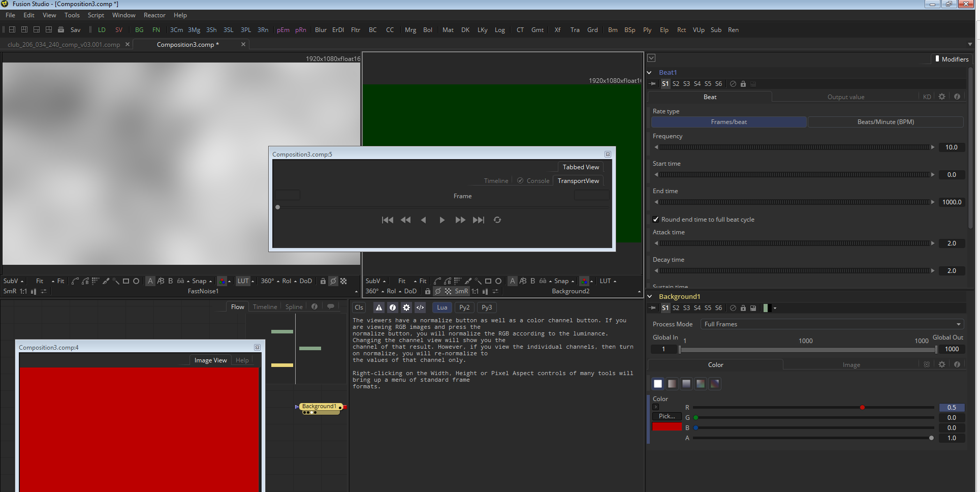The image size is (980, 492).
Task: Click the Pick... color button
Action: [667, 416]
